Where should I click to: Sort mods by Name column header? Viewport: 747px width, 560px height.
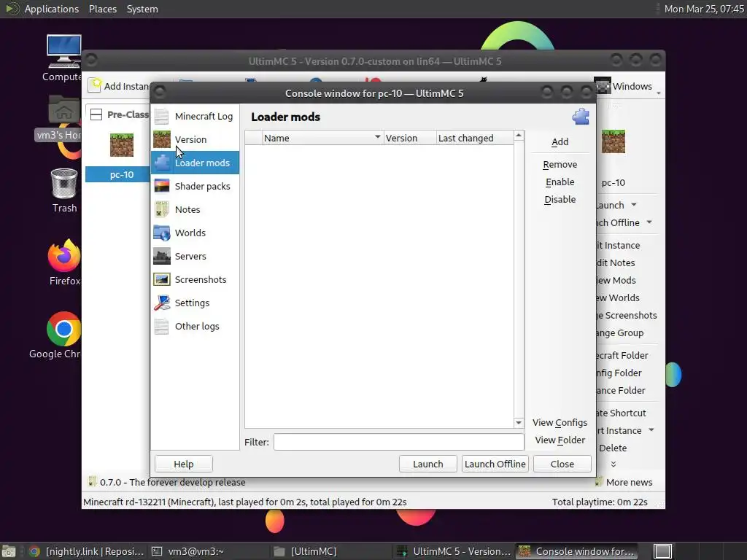322,138
